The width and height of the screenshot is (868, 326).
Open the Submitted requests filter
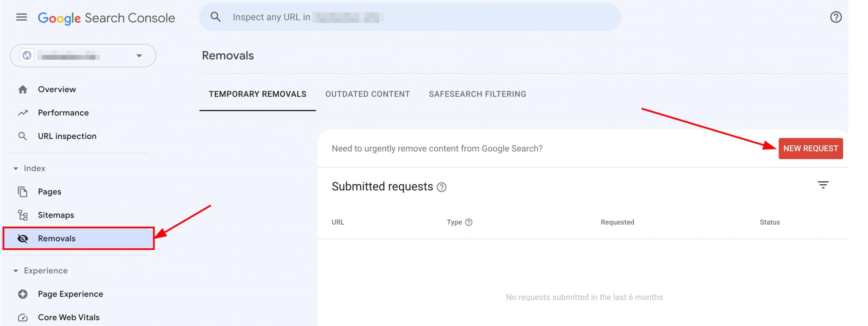click(824, 185)
